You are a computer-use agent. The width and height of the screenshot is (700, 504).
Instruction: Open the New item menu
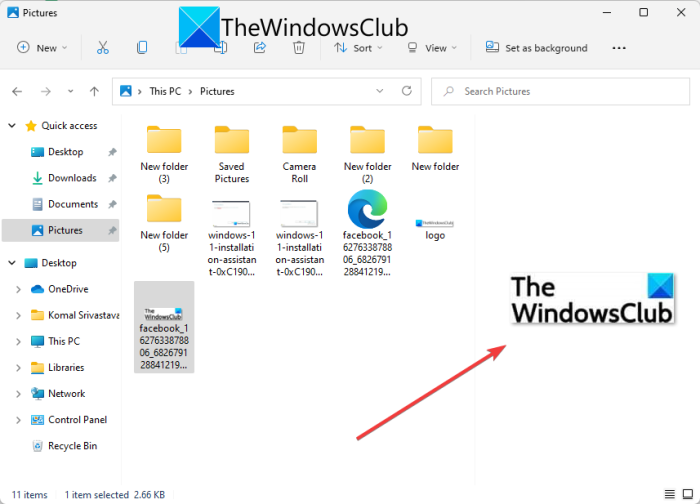42,48
